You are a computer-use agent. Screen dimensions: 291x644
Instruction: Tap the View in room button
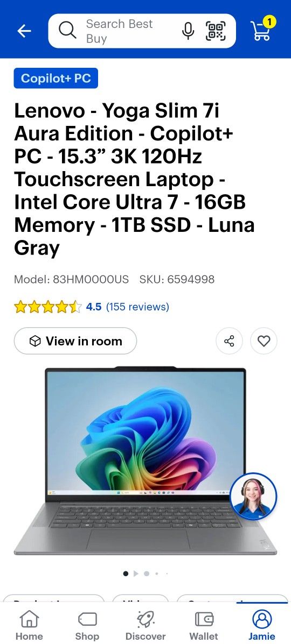click(75, 341)
